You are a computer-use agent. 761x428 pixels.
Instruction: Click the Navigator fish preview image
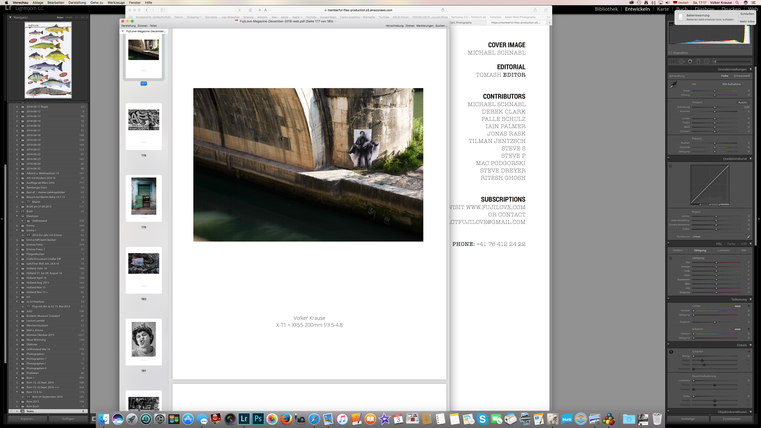(x=48, y=60)
